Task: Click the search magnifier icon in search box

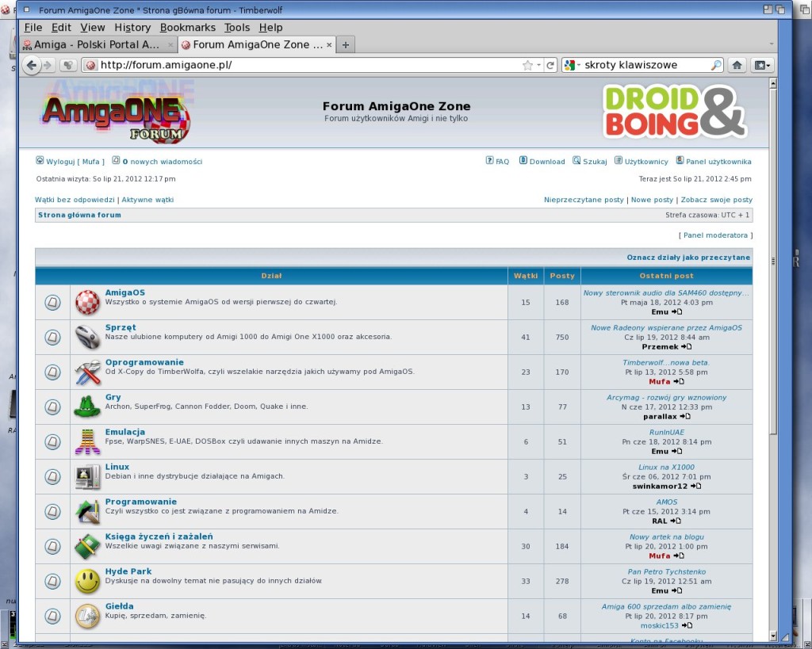Action: click(716, 65)
